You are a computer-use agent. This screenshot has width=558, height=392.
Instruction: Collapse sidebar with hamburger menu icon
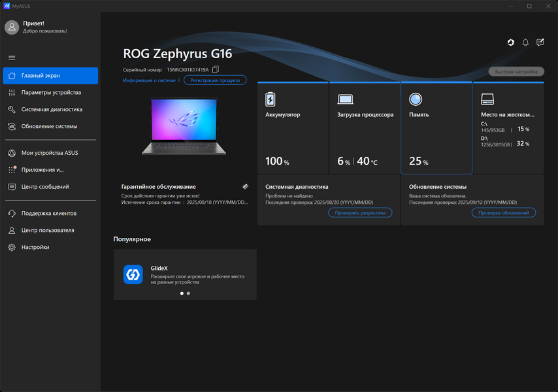(x=12, y=57)
